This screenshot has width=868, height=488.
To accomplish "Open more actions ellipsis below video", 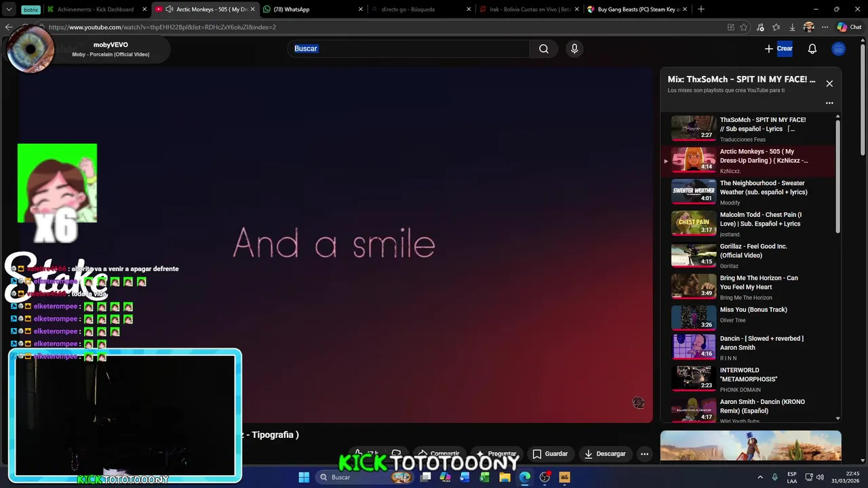I will click(645, 454).
